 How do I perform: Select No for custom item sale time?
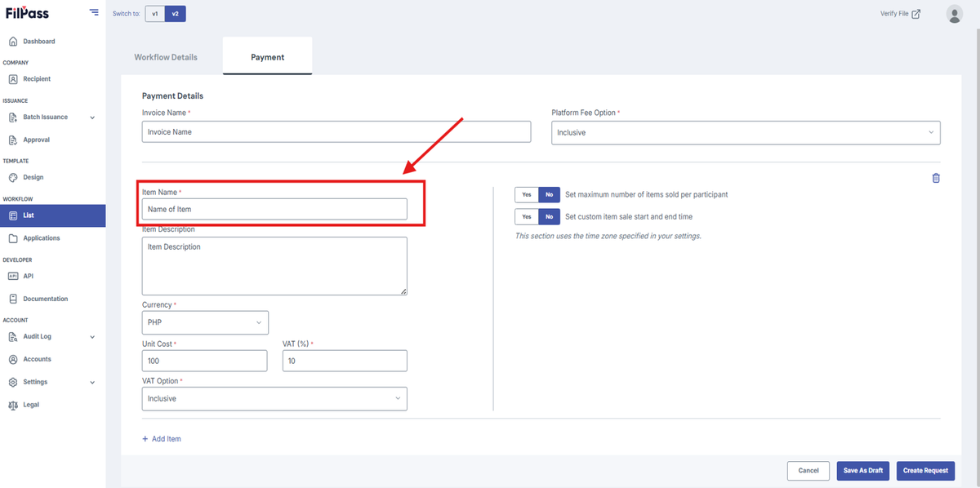(549, 217)
